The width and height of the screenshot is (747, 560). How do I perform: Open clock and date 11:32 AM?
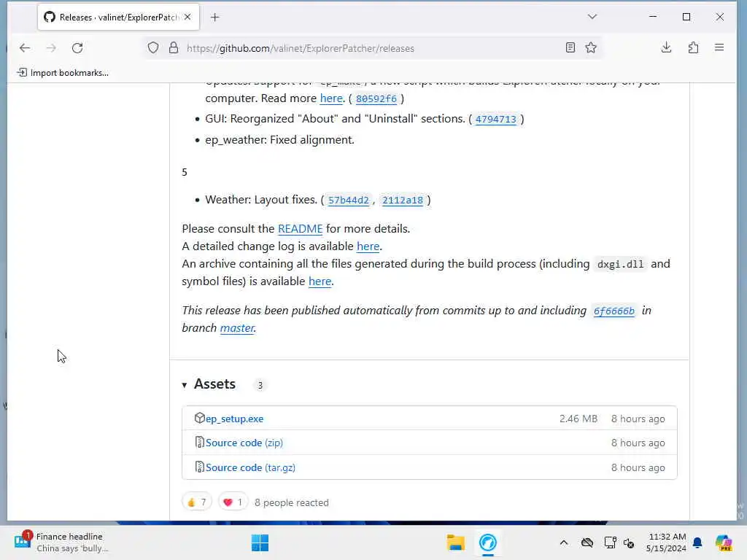pos(666,542)
